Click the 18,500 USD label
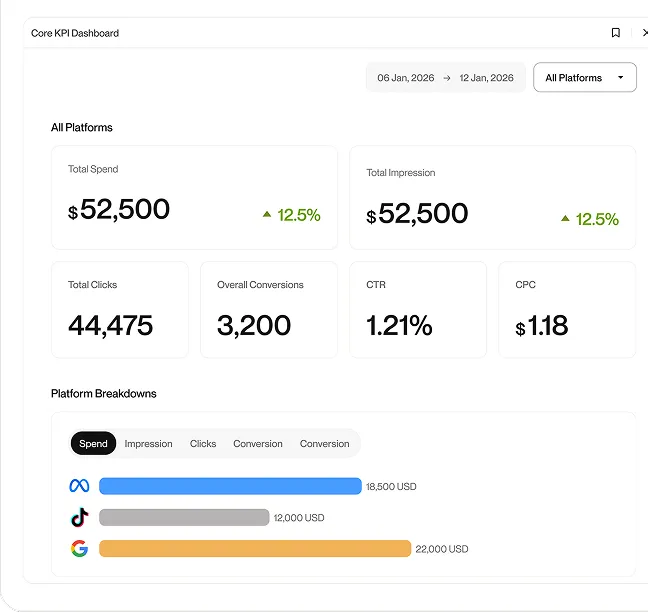The image size is (648, 612). (x=391, y=486)
